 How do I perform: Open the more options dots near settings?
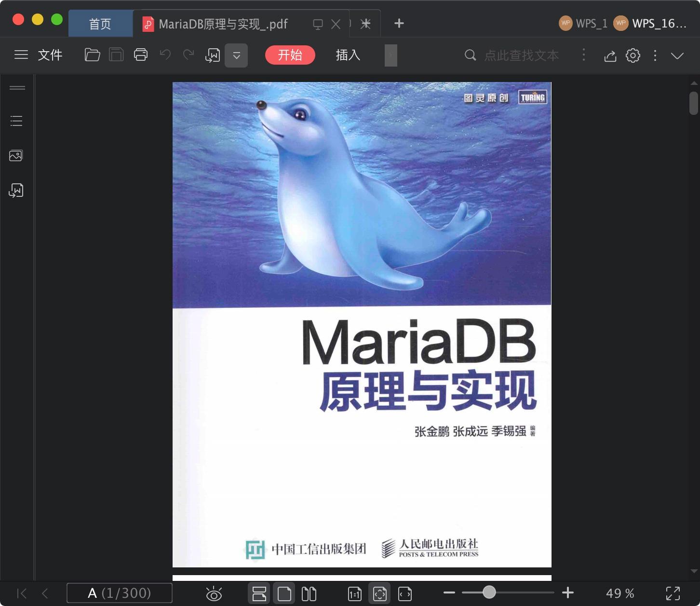pyautogui.click(x=655, y=55)
